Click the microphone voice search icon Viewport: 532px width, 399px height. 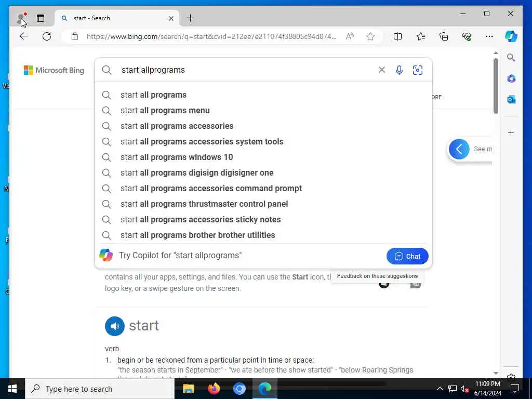[x=399, y=70]
